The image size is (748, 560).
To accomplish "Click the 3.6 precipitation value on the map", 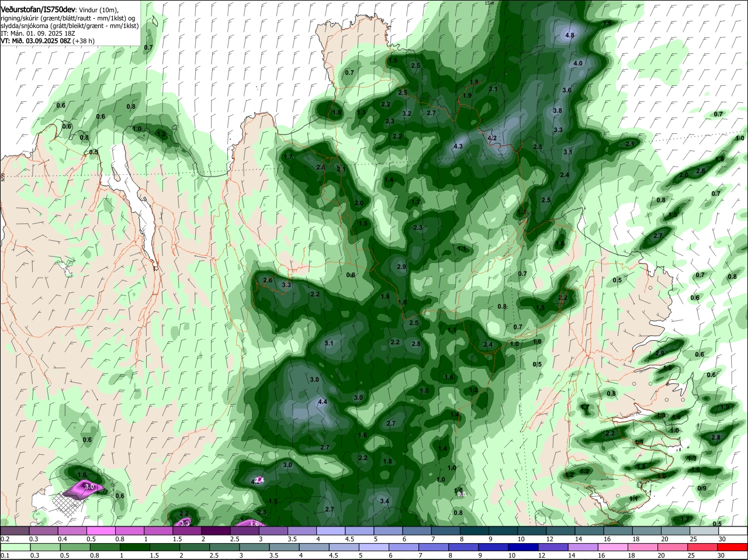I will click(x=566, y=90).
